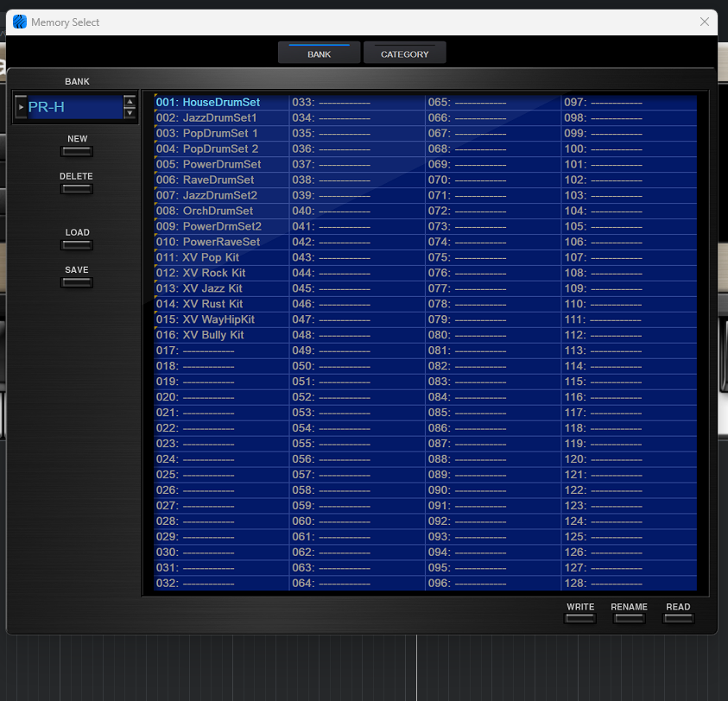The width and height of the screenshot is (728, 701).
Task: Close the Memory Select window
Action: [705, 22]
